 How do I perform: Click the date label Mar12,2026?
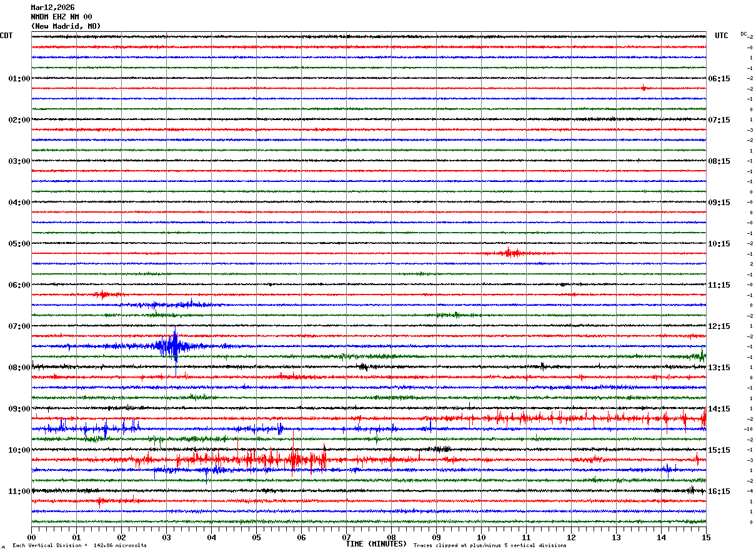pos(52,8)
